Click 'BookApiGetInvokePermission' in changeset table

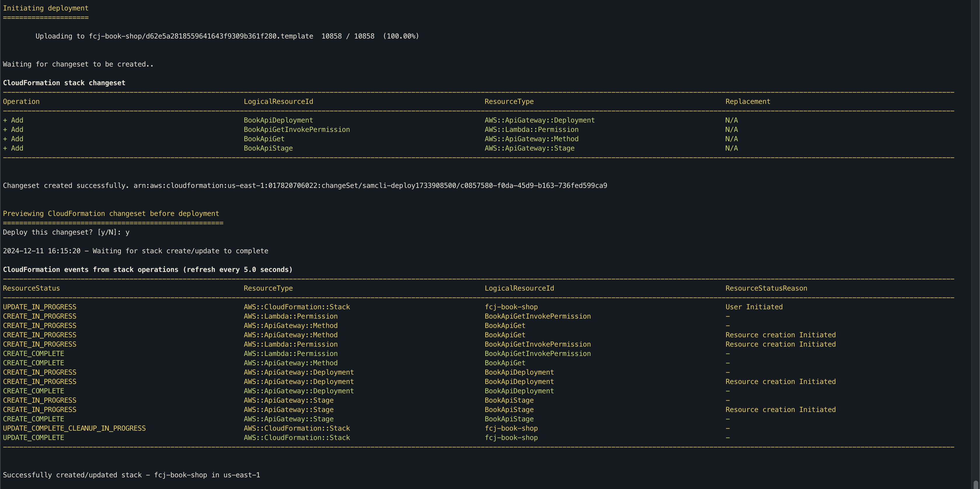[x=297, y=130]
